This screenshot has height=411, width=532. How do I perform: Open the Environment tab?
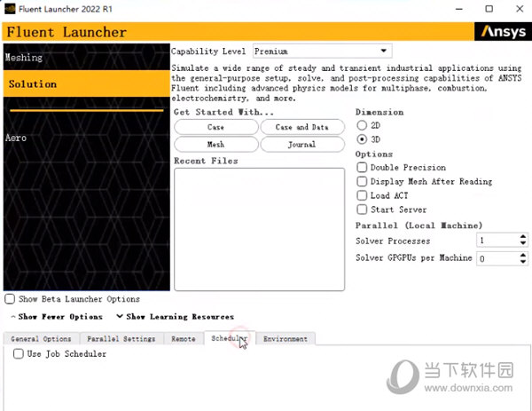pos(286,338)
